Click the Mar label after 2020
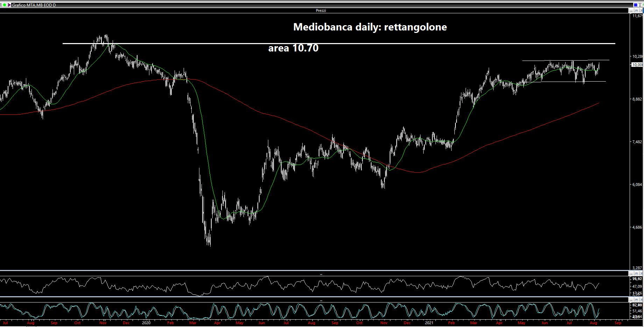Viewport: 644px width, 327px height. [x=193, y=322]
